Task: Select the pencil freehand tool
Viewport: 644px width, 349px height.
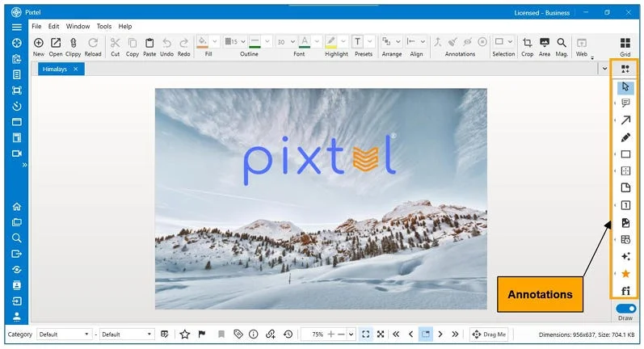Action: pyautogui.click(x=625, y=137)
